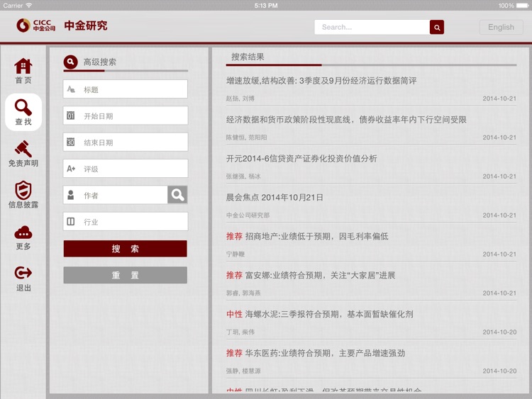Click author line 赵扬, 刘博
The image size is (532, 399).
(240, 99)
